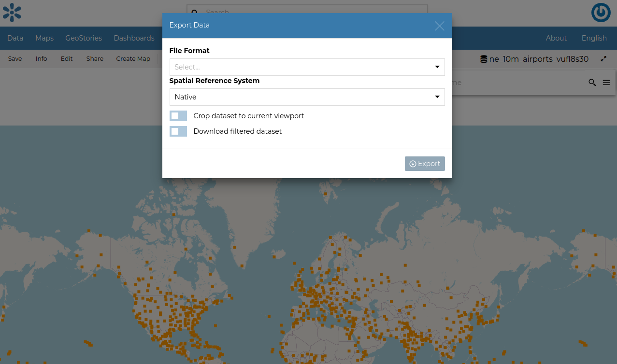Toggle Download filtered dataset on
Screen dimensions: 617x364
tap(178, 131)
